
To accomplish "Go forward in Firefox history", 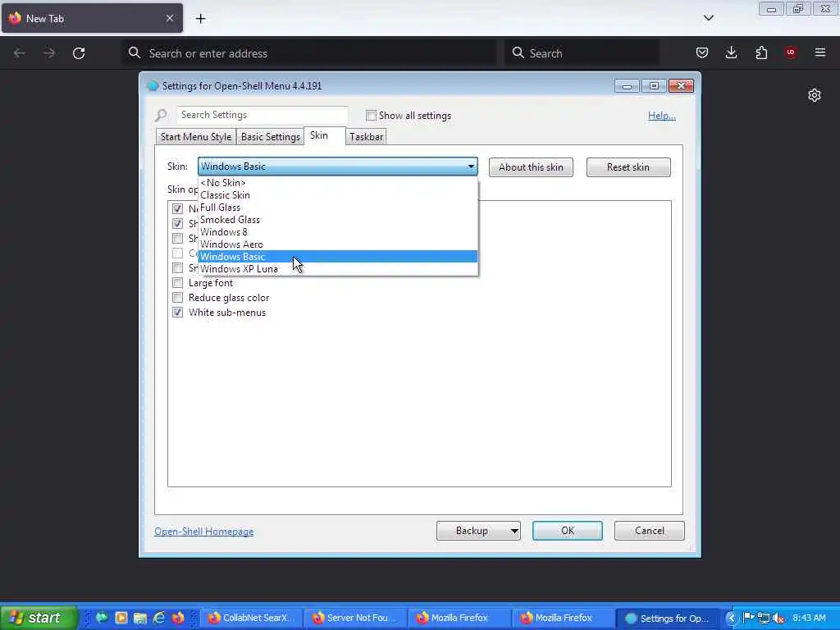I will click(x=48, y=53).
